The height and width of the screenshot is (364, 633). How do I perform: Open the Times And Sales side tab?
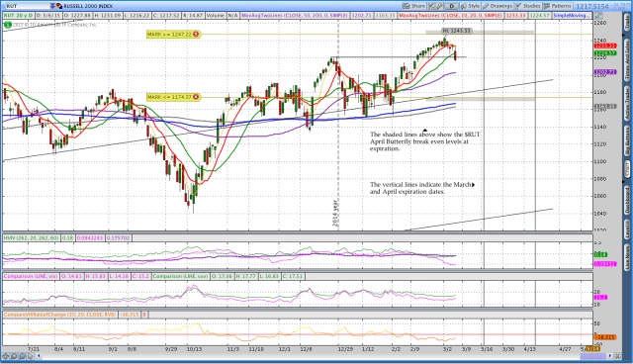tap(627, 59)
